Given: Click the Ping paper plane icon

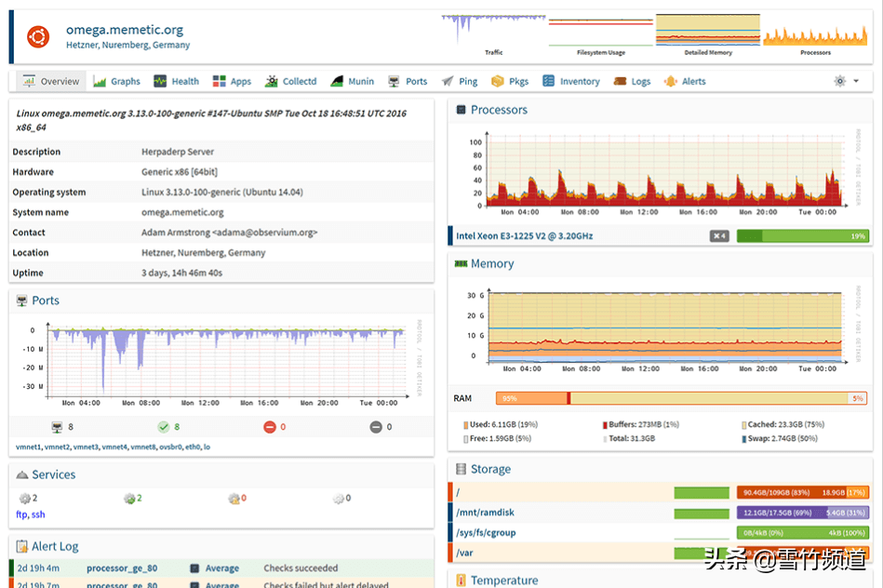Looking at the screenshot, I should 448,82.
